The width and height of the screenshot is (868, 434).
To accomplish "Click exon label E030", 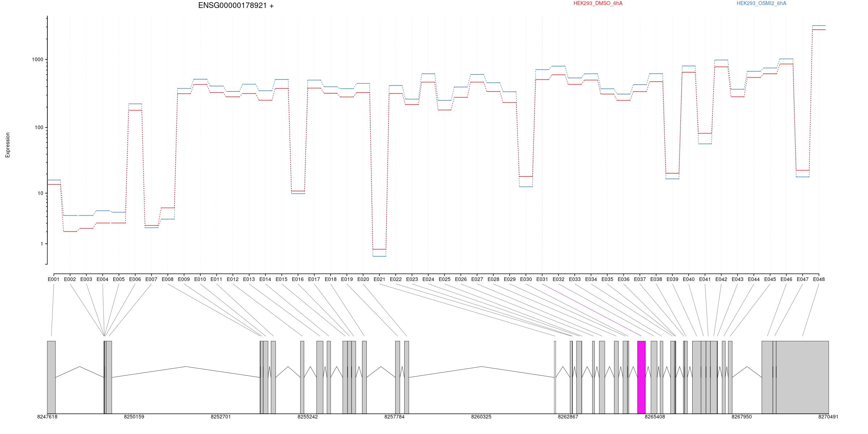I will [x=526, y=279].
